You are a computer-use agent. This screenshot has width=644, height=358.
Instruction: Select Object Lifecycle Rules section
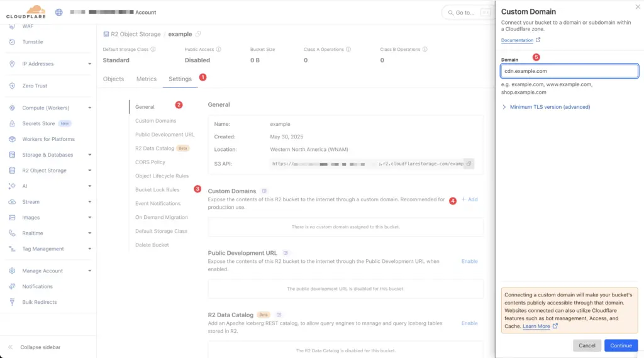pyautogui.click(x=162, y=176)
